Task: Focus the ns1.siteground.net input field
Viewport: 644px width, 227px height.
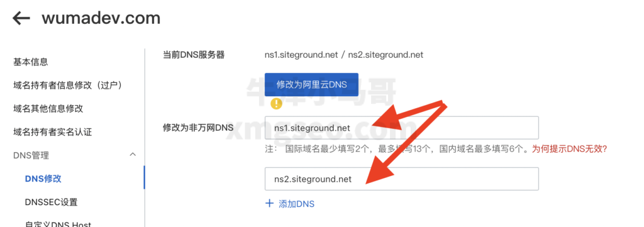Action: coord(402,128)
